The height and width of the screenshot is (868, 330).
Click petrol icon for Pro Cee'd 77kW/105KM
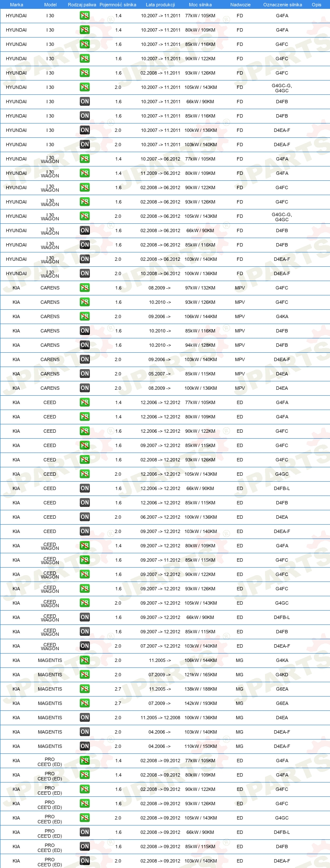coord(84,761)
